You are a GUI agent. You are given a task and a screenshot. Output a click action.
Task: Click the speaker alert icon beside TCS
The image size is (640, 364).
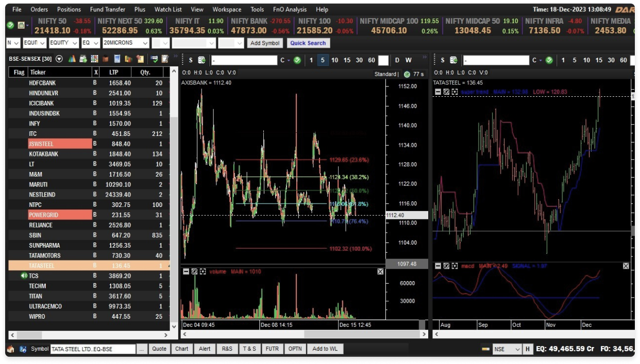coord(24,276)
